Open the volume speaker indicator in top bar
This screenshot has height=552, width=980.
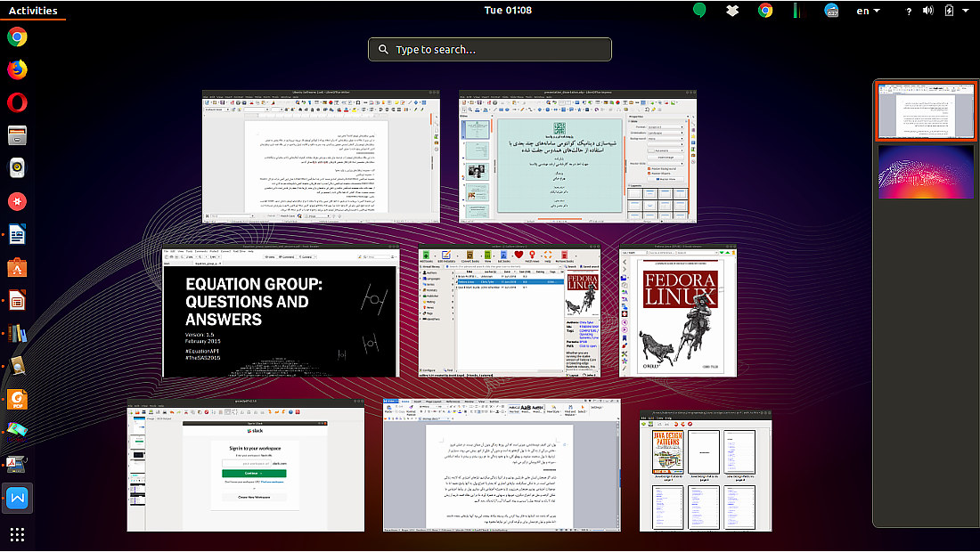(928, 11)
